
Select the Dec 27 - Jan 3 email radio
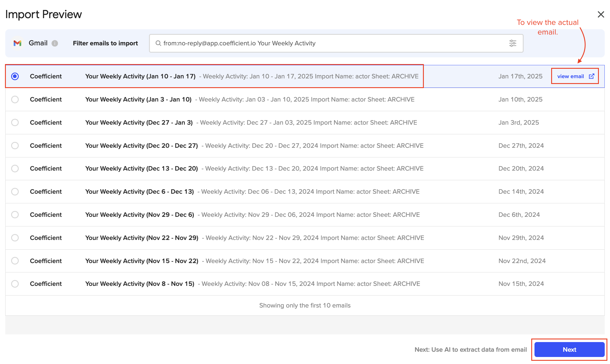tap(15, 123)
